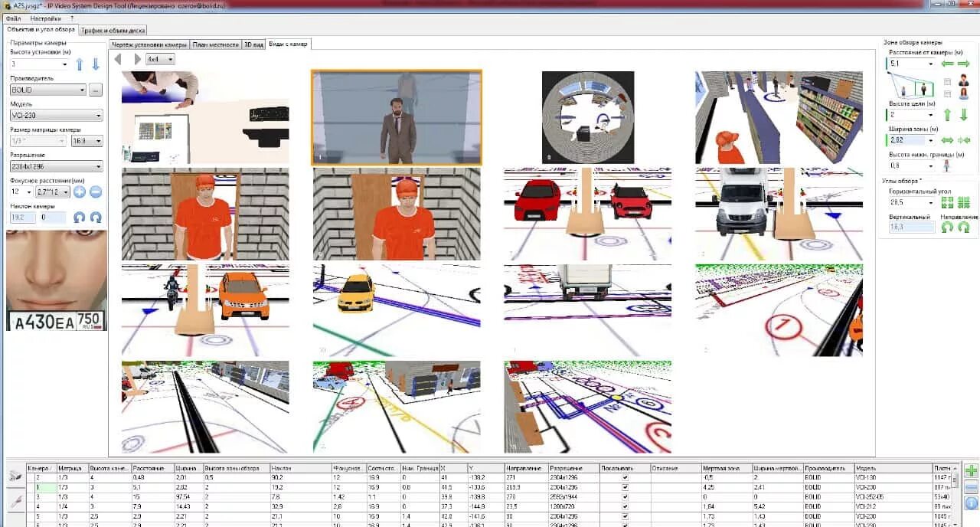Open the installation height dropdown
The width and height of the screenshot is (980, 527).
click(x=64, y=64)
